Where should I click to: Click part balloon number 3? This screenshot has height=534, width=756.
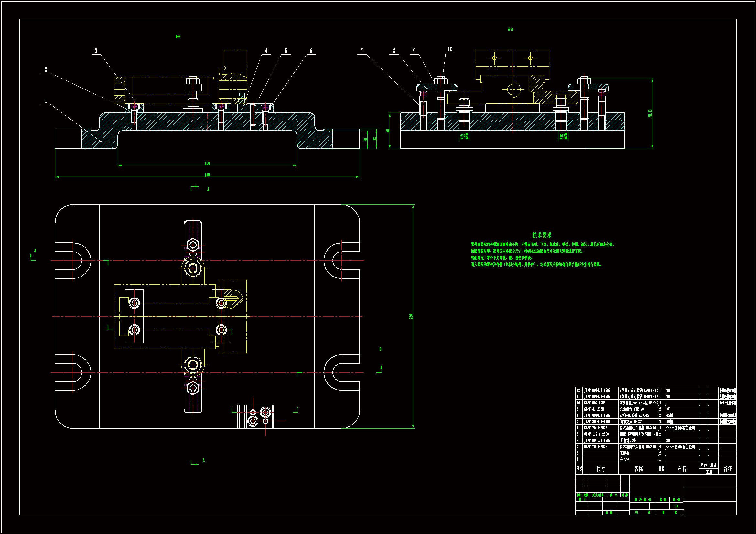[x=96, y=51]
